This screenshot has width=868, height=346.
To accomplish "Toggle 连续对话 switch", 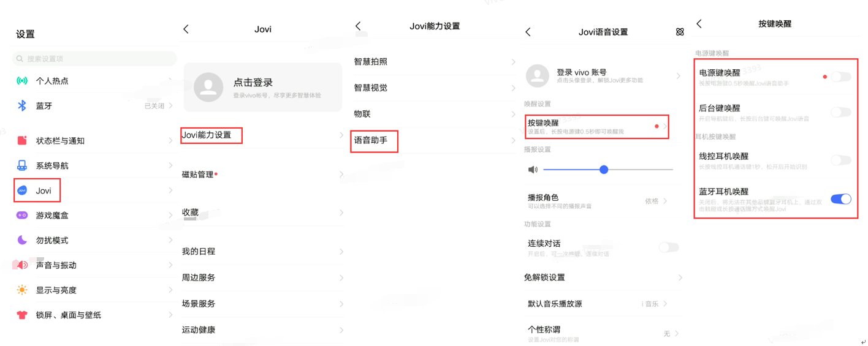I will point(669,247).
